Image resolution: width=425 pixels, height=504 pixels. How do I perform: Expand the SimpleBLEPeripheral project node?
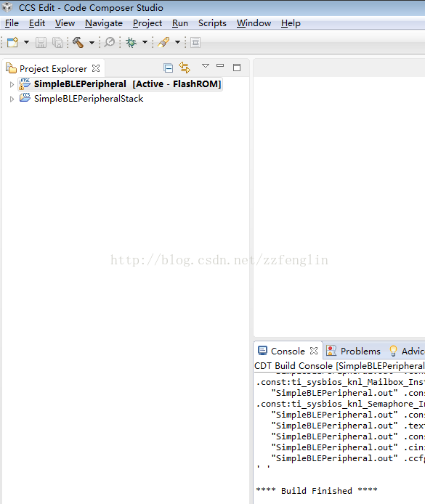(x=12, y=84)
